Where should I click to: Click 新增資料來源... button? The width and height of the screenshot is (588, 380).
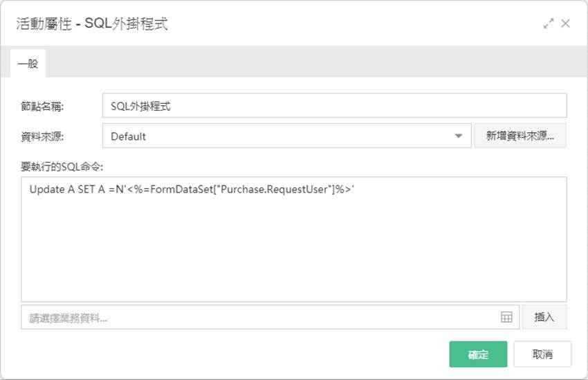pyautogui.click(x=520, y=136)
